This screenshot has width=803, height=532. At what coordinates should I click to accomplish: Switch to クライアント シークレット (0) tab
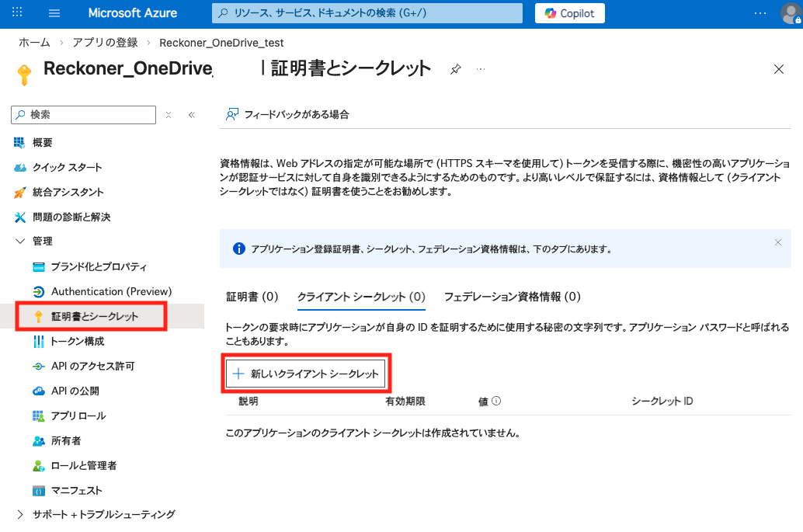click(362, 297)
